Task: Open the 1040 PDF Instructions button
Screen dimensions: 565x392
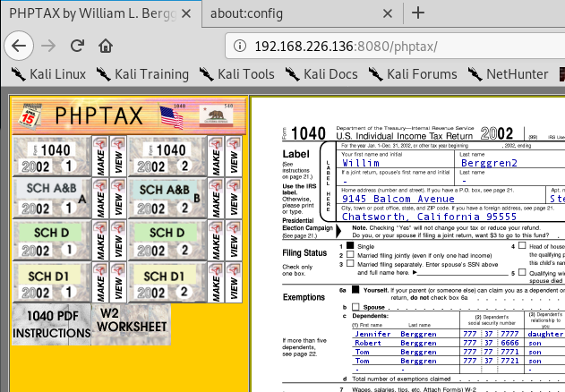Action: pyautogui.click(x=52, y=324)
